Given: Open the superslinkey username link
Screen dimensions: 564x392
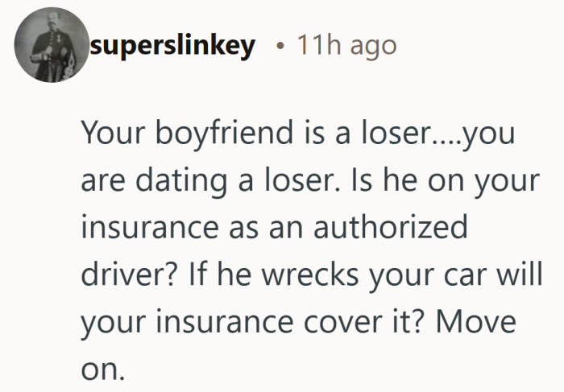Looking at the screenshot, I should (172, 46).
